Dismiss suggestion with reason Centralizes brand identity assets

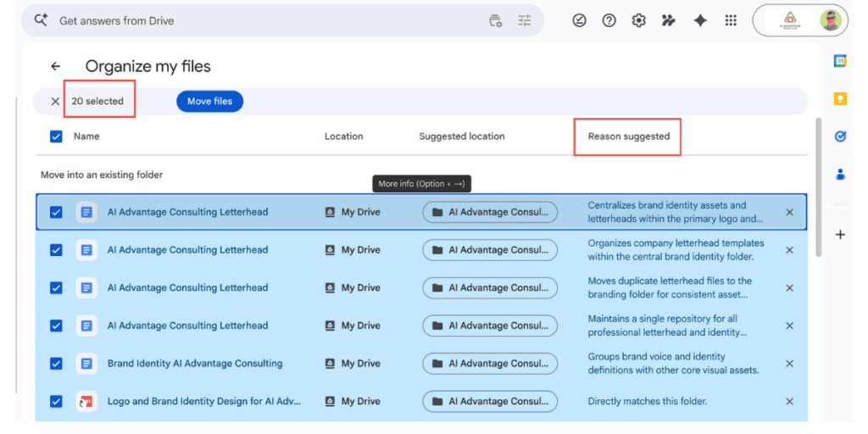click(x=789, y=212)
